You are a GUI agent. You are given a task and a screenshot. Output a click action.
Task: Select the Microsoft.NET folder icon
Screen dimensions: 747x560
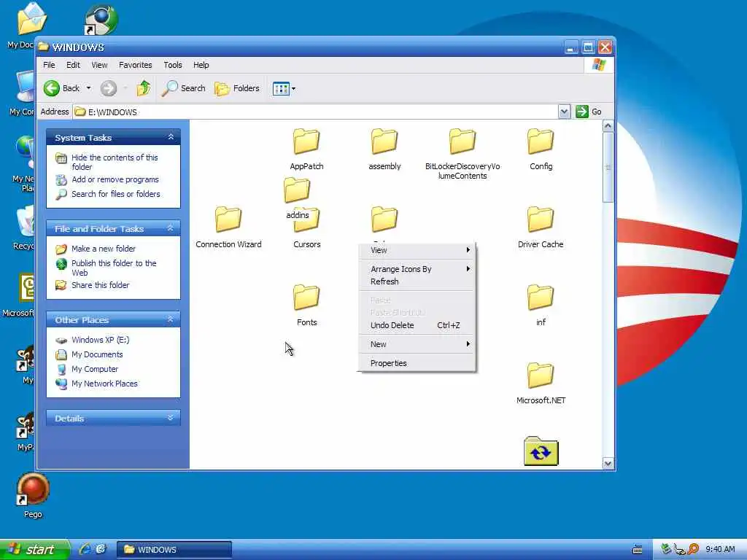pos(541,376)
